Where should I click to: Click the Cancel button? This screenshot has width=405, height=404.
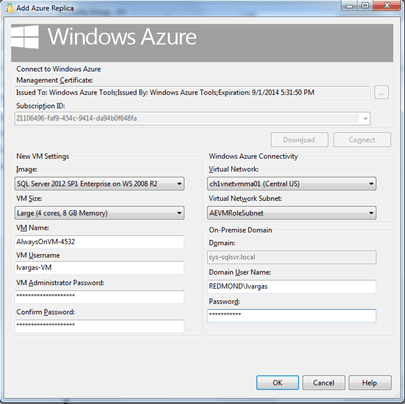323,383
